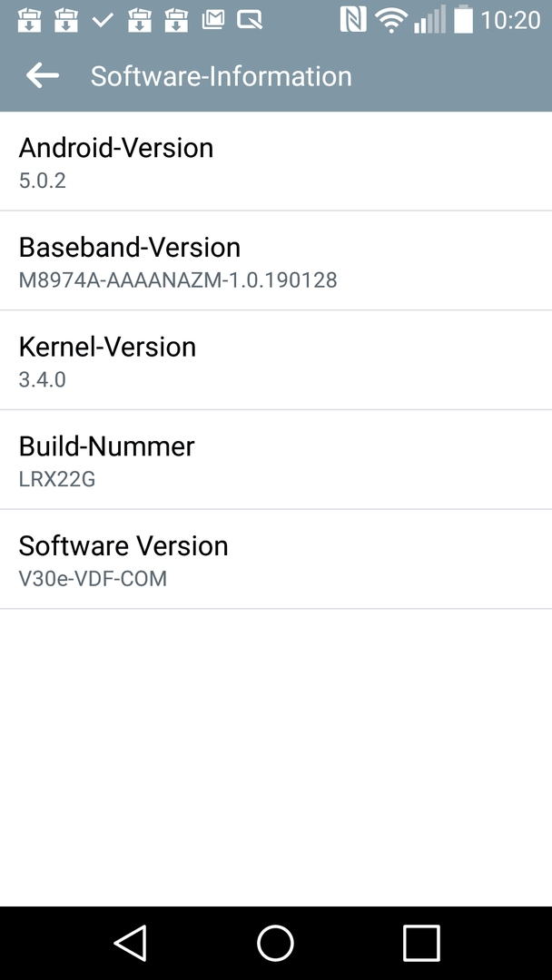This screenshot has height=980, width=552.
Task: Tap the back arrow in header
Action: (x=43, y=75)
